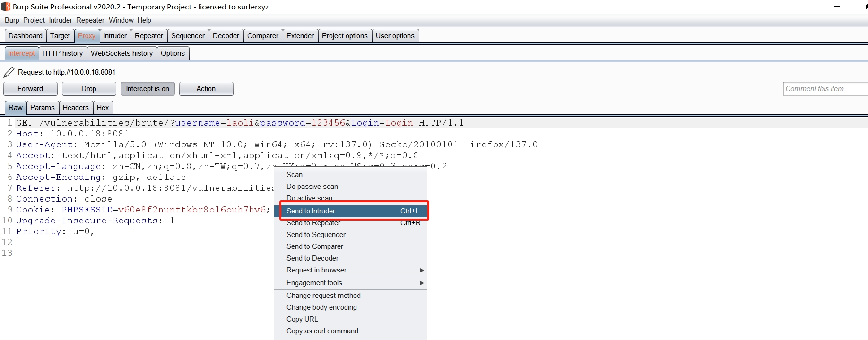868x340 pixels.
Task: Switch to the Intruder tool tab
Action: (115, 36)
